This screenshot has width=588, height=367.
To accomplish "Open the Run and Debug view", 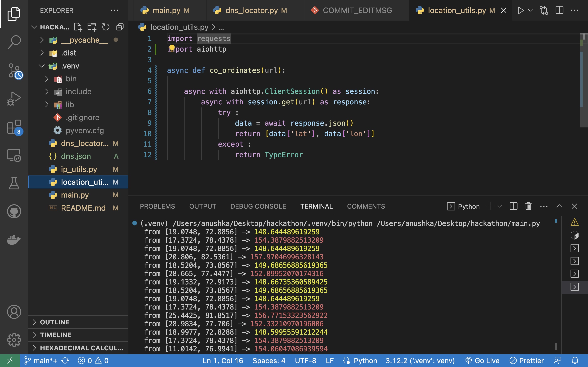I will (14, 98).
